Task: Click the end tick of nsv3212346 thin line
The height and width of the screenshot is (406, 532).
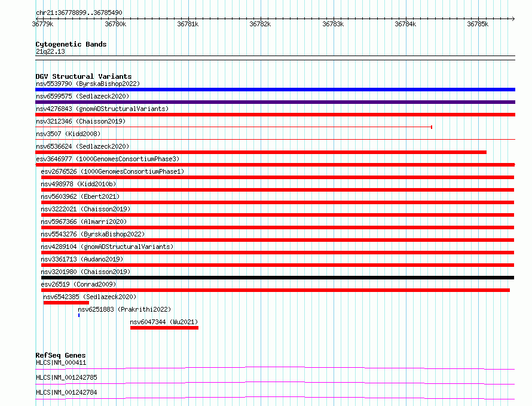Action: click(431, 127)
